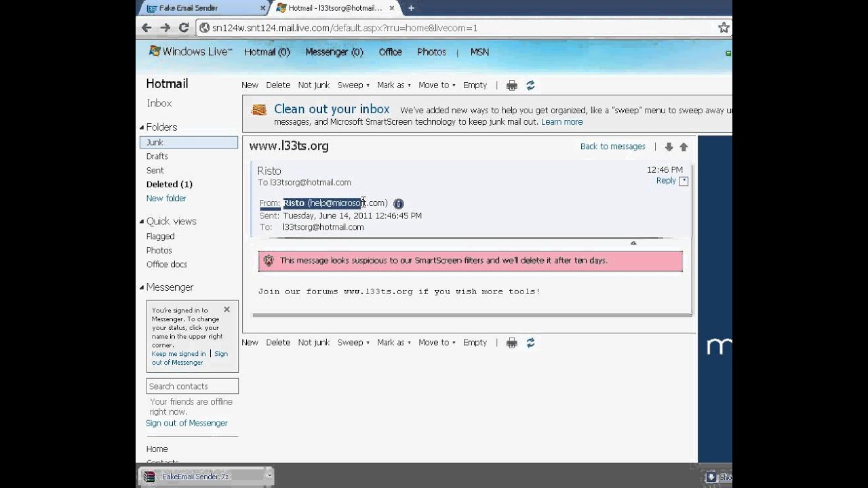Click the browser back arrow
The height and width of the screenshot is (488, 868).
146,28
